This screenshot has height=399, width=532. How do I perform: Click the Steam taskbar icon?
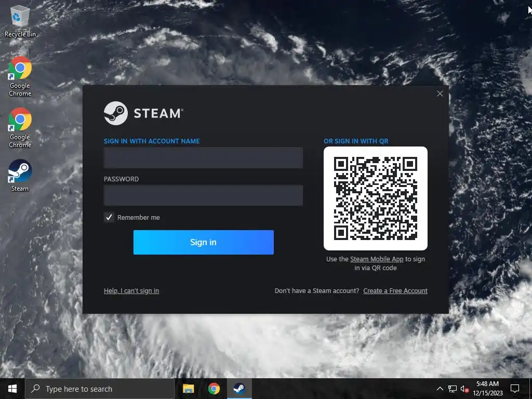[x=239, y=389]
